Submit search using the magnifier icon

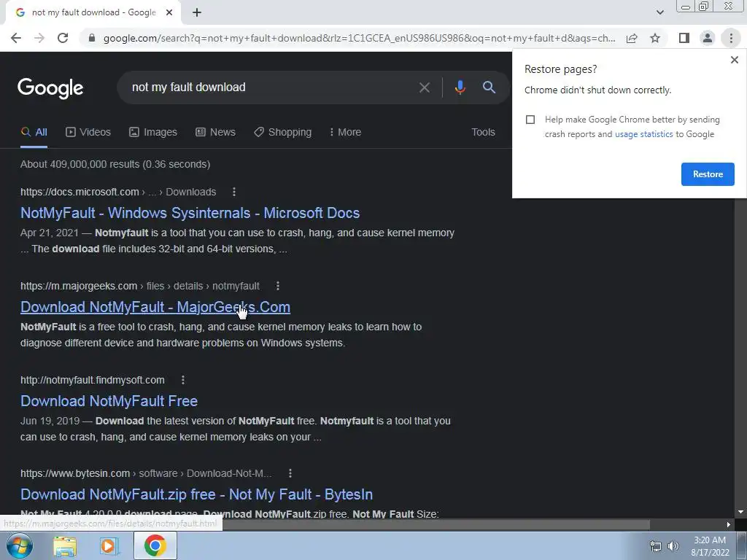489,87
